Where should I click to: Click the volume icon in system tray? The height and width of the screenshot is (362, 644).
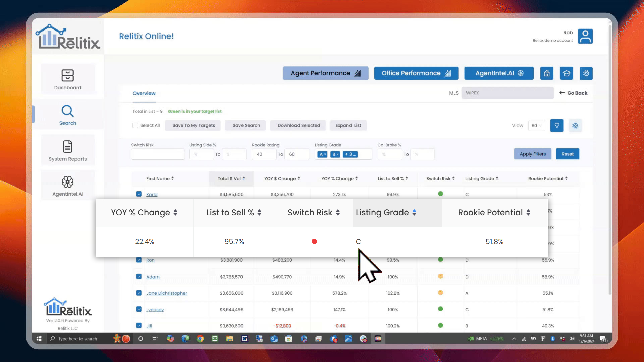pyautogui.click(x=572, y=339)
